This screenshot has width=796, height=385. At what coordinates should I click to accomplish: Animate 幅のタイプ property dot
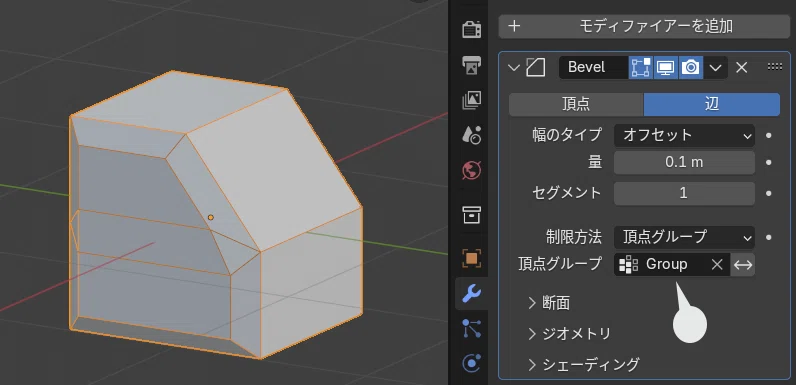769,136
